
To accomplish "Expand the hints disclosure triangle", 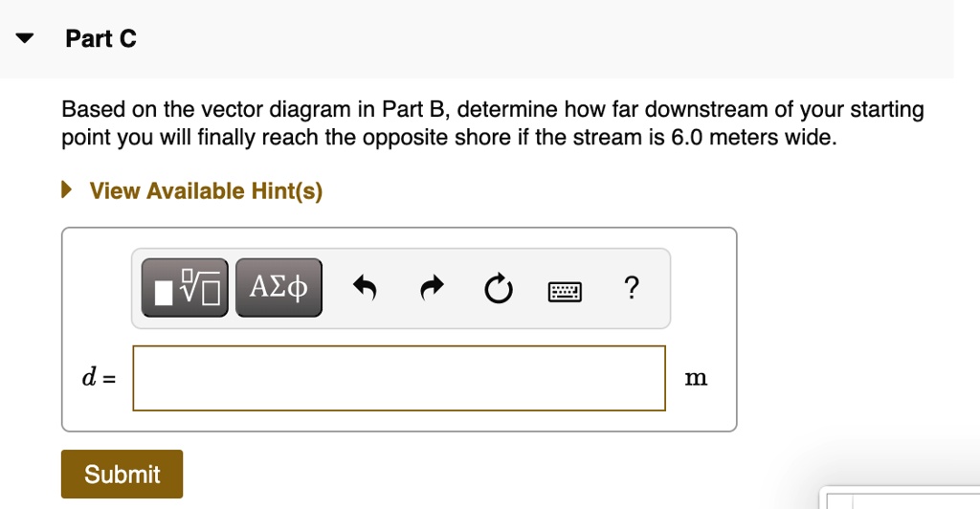I will (67, 190).
